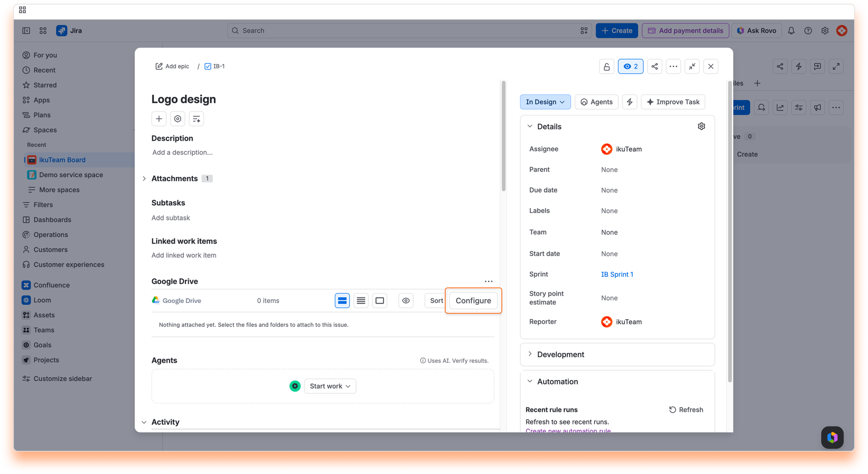Screen dimensions: 868x474
Task: Click the apps icon under the title
Action: coord(178,119)
